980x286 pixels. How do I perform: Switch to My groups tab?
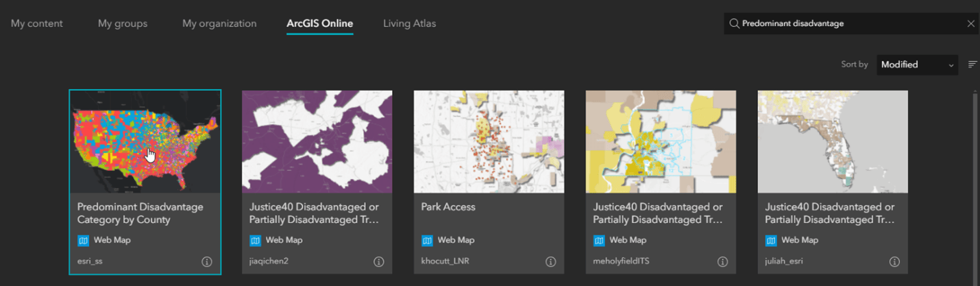click(123, 23)
